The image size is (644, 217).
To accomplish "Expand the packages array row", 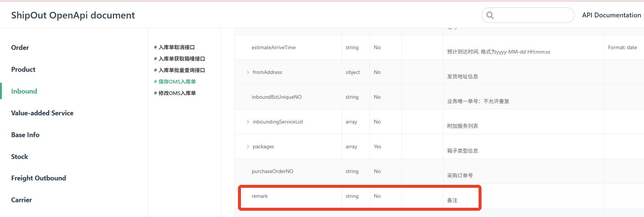I will pyautogui.click(x=248, y=147).
